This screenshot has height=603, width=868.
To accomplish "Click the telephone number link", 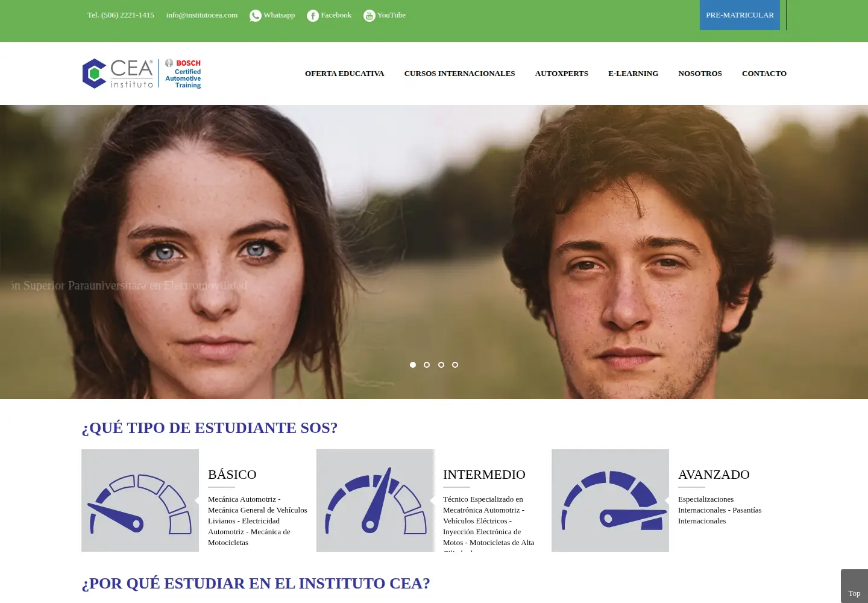I will [x=121, y=15].
